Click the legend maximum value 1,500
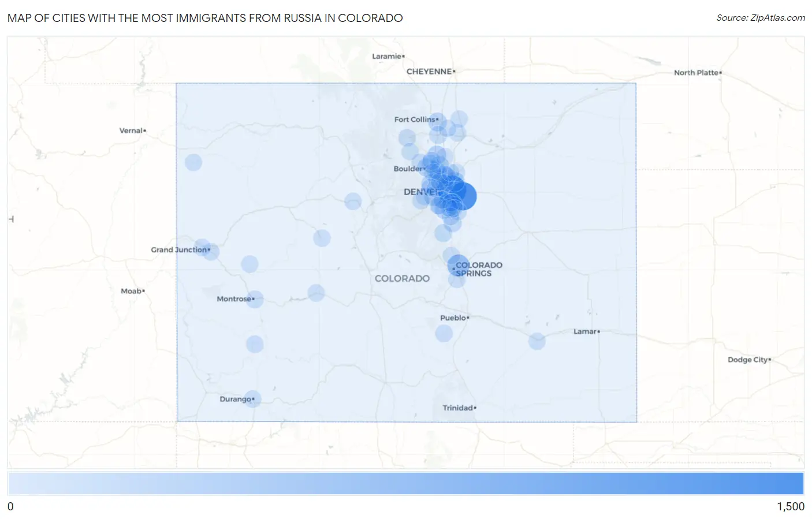 click(x=791, y=506)
